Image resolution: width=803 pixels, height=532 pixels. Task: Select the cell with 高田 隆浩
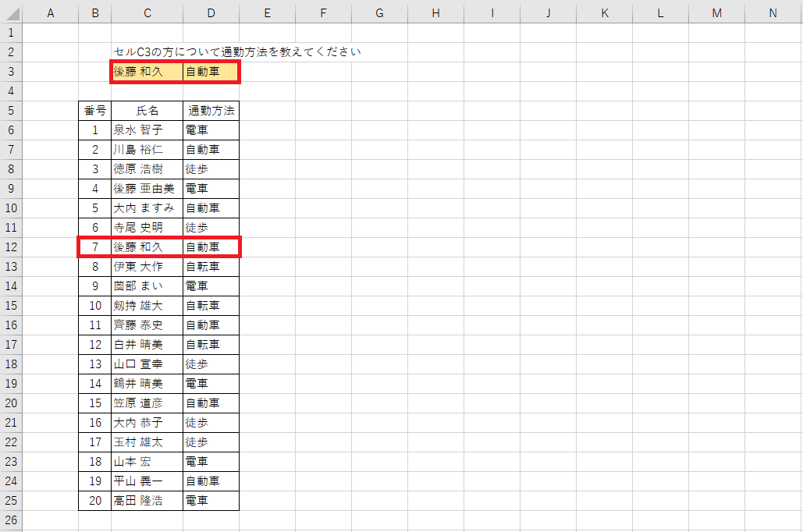pos(147,501)
